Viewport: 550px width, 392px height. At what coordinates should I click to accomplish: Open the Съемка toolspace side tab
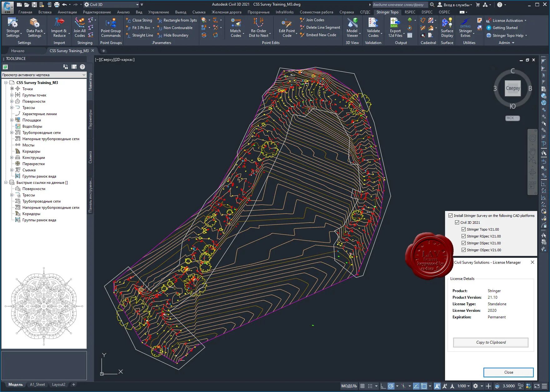[x=90, y=157]
